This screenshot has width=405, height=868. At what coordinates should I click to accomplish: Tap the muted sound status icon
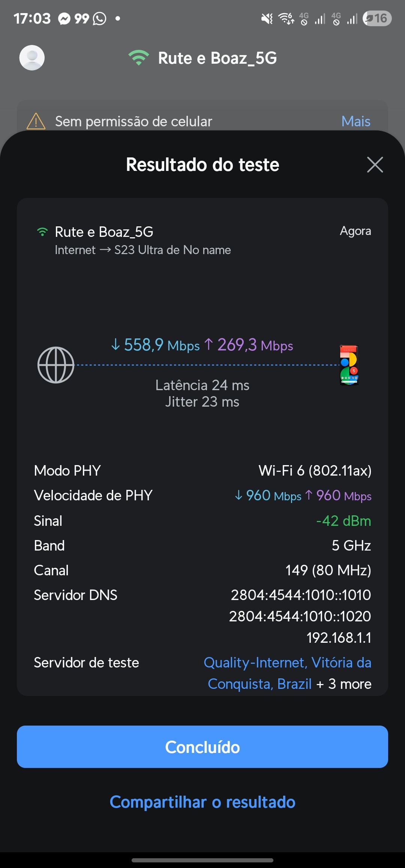[x=267, y=18]
